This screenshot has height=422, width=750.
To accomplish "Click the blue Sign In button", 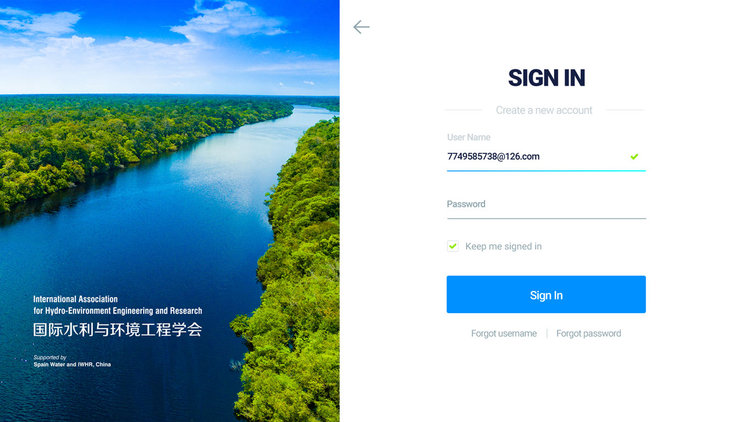I will (546, 294).
